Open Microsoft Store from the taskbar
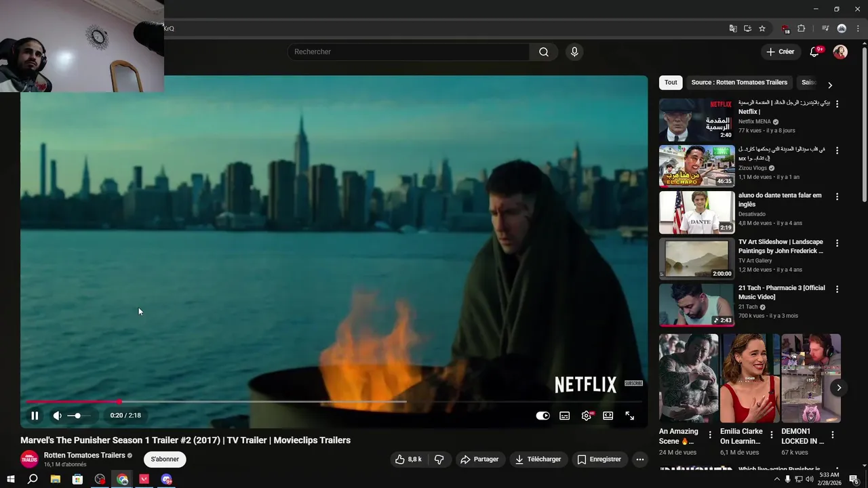Image resolution: width=868 pixels, height=488 pixels. (x=77, y=479)
